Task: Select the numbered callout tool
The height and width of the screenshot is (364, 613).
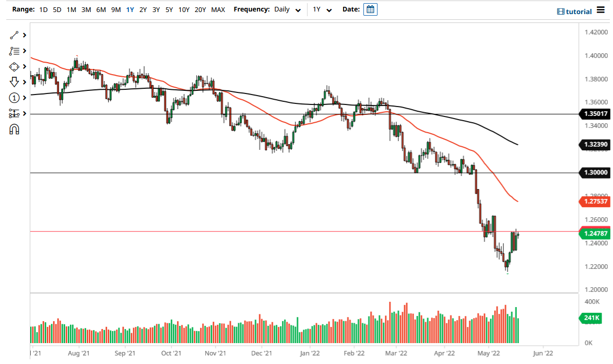Action: pos(15,98)
